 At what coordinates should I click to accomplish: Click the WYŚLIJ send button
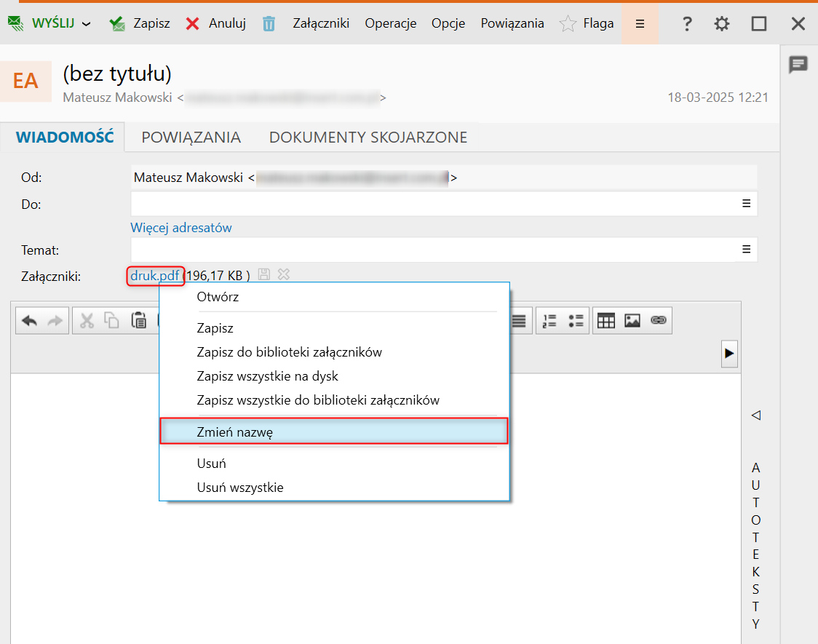pyautogui.click(x=41, y=23)
